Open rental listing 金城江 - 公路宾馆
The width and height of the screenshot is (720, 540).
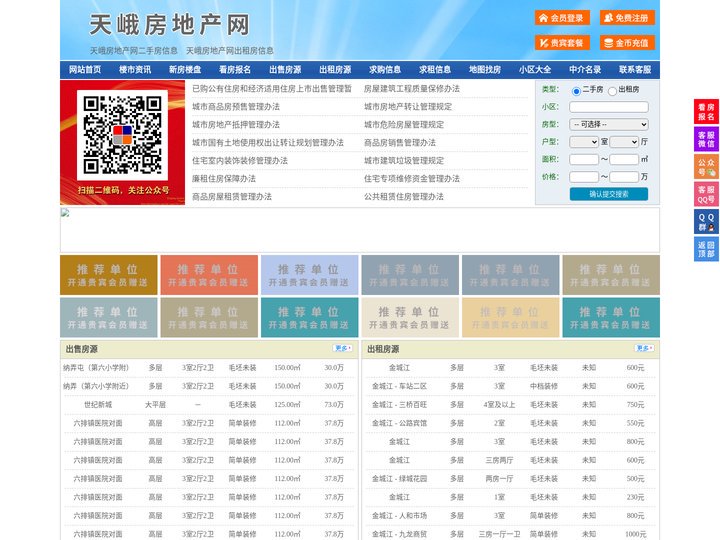[399, 423]
